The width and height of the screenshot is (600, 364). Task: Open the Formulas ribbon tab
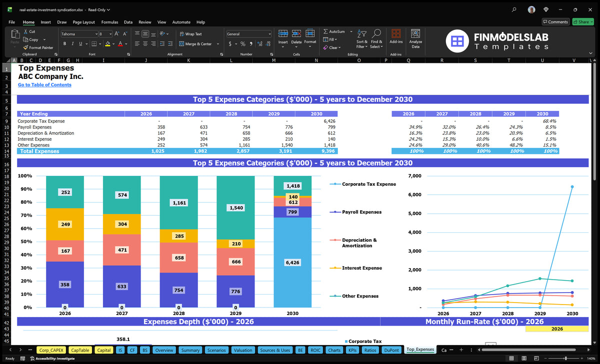tap(109, 22)
